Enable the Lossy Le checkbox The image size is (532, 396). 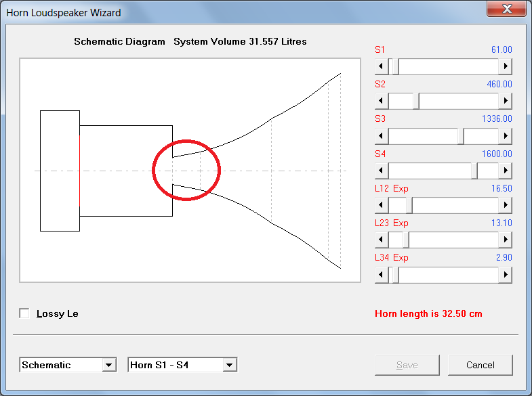24,313
